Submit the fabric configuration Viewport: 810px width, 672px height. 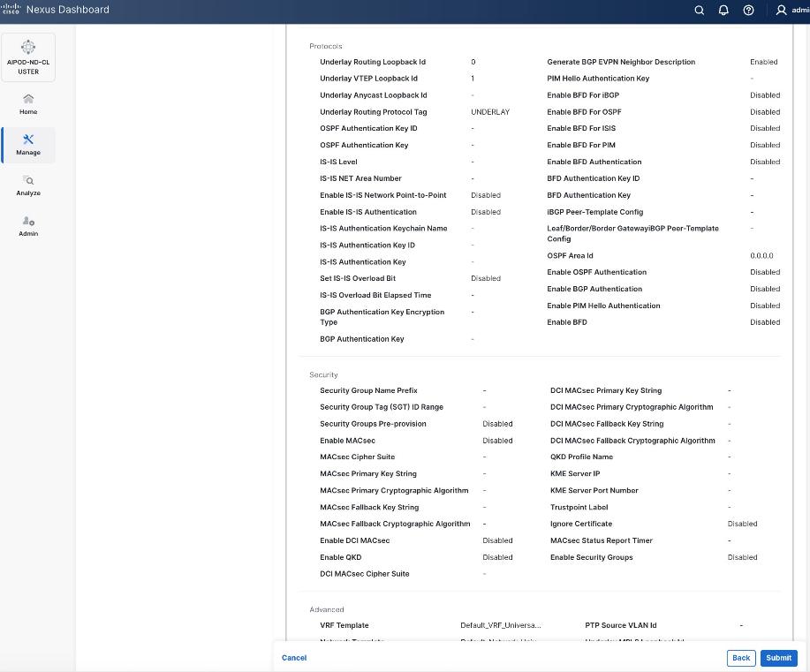(777, 658)
